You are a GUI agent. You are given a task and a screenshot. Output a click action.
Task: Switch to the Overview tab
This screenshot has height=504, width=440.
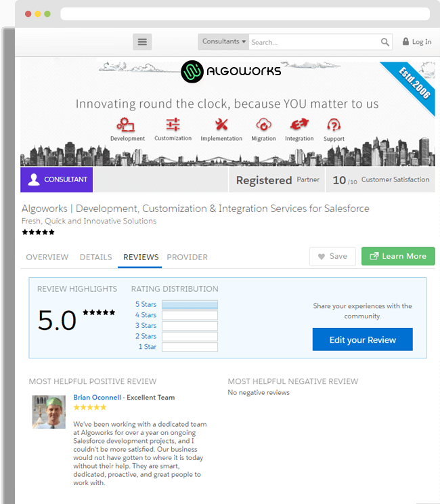[x=47, y=257]
